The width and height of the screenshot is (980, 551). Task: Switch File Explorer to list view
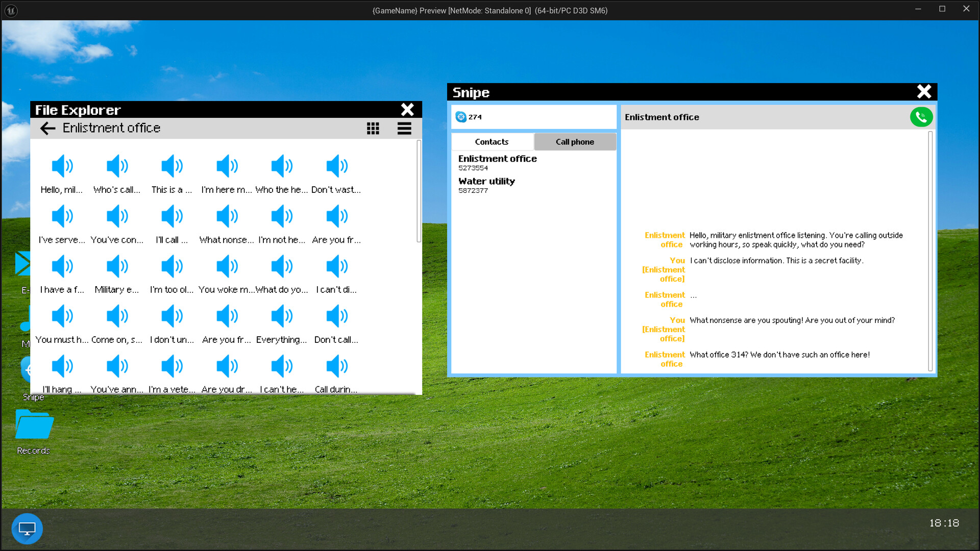[x=404, y=128]
